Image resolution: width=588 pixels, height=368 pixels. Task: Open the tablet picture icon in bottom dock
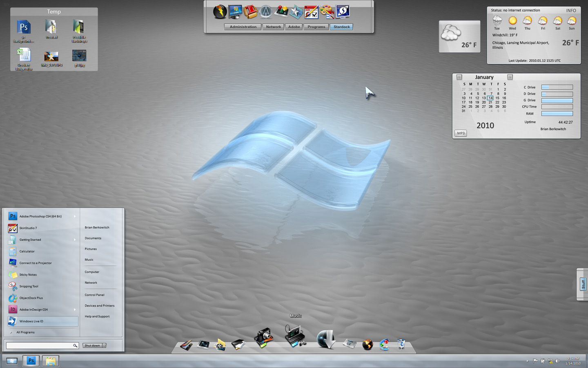tap(203, 345)
